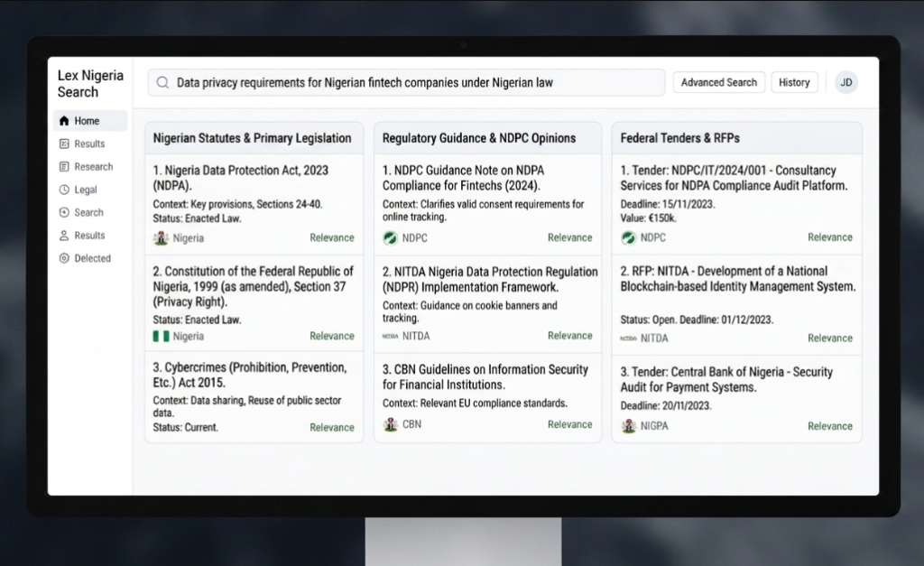
Task: Click 'Context: Relevant EU compliance standards.' text
Action: 475,404
